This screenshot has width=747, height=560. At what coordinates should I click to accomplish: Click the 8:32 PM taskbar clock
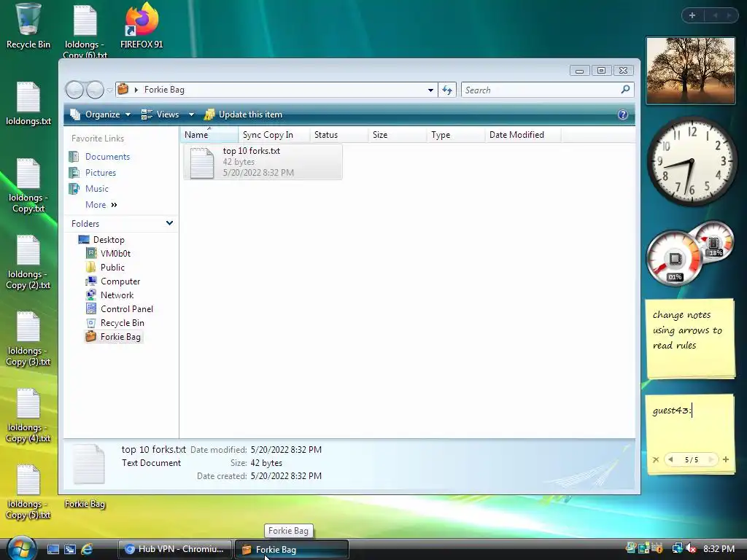click(x=719, y=548)
